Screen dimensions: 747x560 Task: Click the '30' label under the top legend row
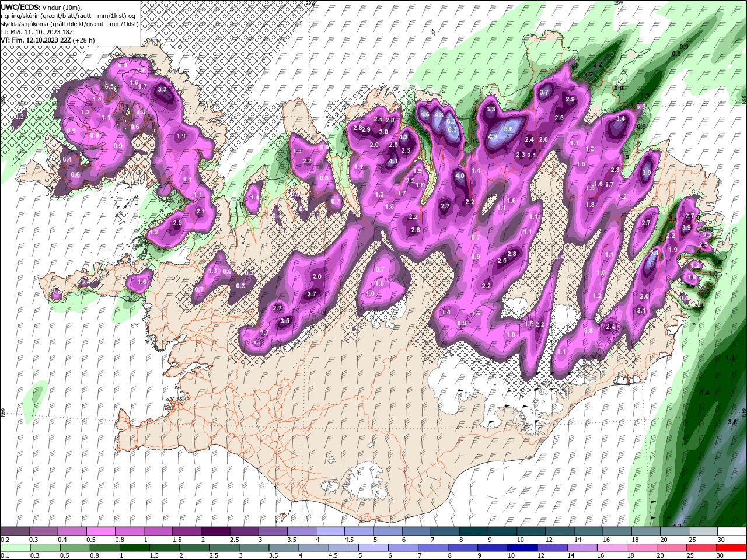721,540
